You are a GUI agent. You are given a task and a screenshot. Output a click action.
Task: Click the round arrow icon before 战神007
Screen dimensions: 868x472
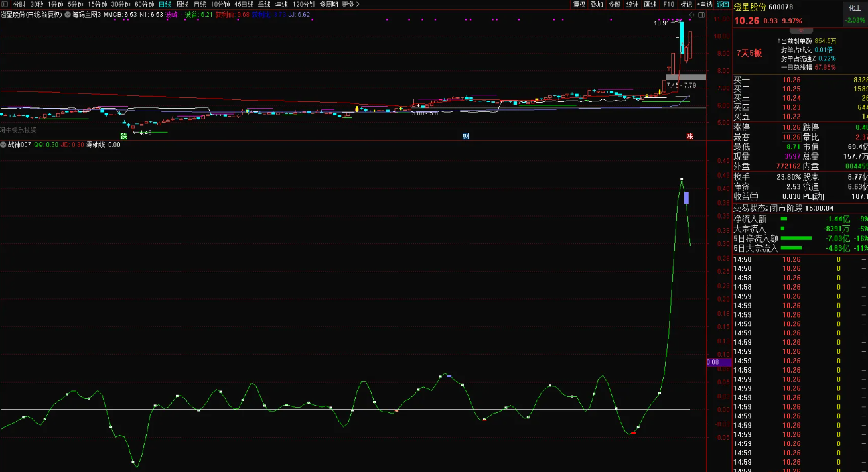pyautogui.click(x=4, y=145)
